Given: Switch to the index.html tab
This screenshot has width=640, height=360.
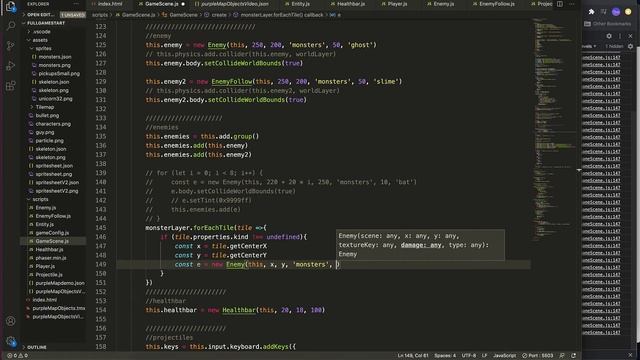Looking at the screenshot, I should [107, 4].
